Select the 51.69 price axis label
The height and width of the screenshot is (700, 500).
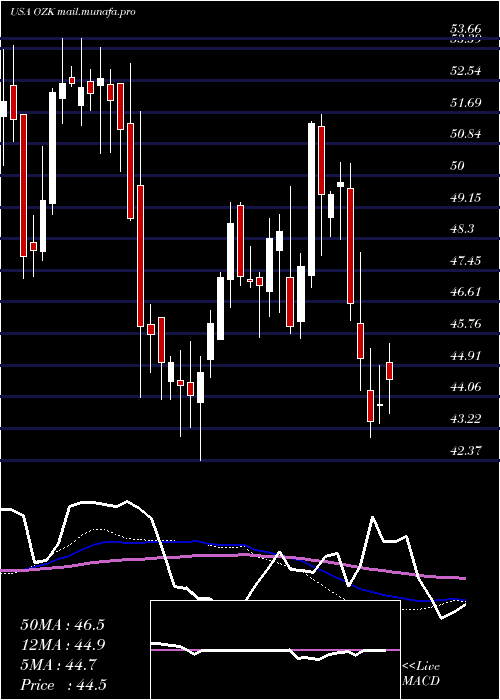pyautogui.click(x=466, y=103)
